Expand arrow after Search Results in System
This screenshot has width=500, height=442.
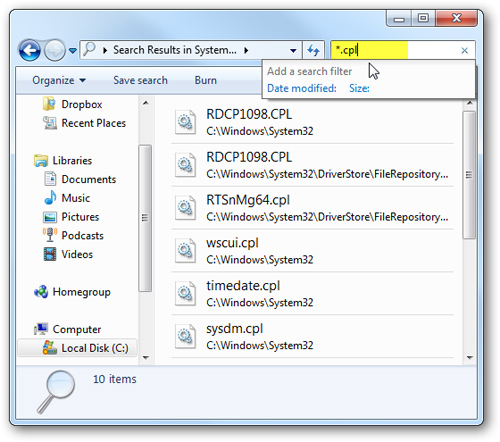246,51
